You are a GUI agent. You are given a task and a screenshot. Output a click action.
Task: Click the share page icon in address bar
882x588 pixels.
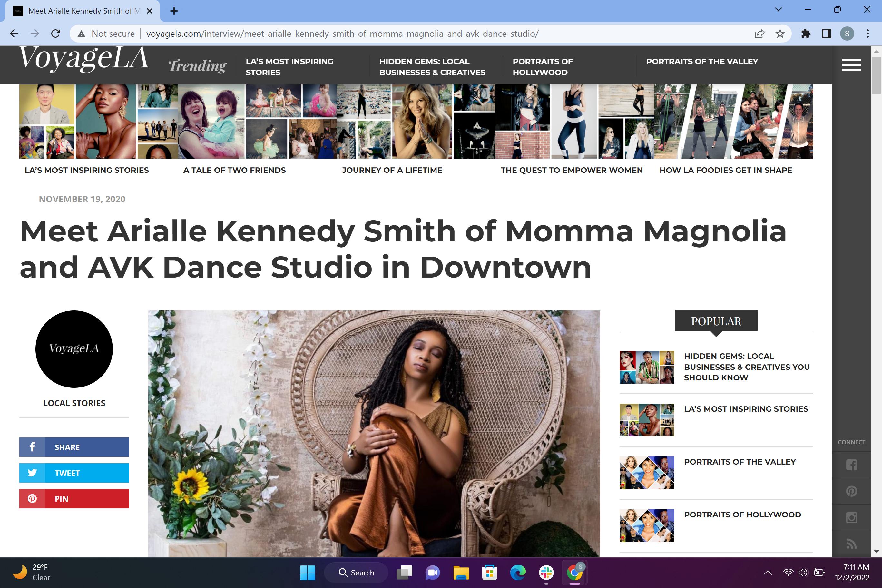point(759,34)
